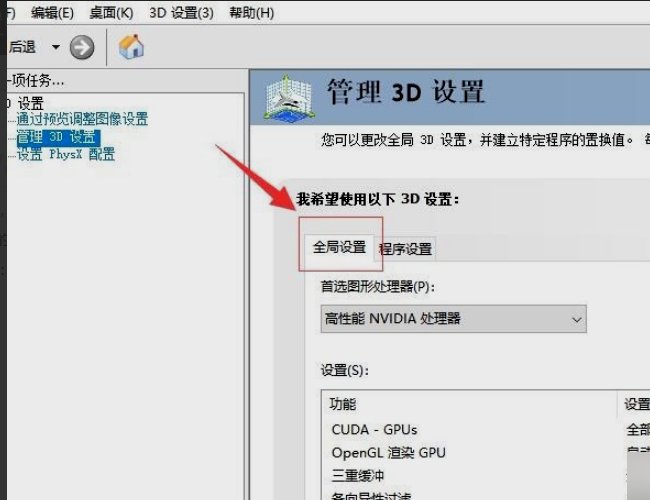Image resolution: width=650 pixels, height=500 pixels.
Task: Open the 3D 设置(3) menu
Action: [x=181, y=13]
